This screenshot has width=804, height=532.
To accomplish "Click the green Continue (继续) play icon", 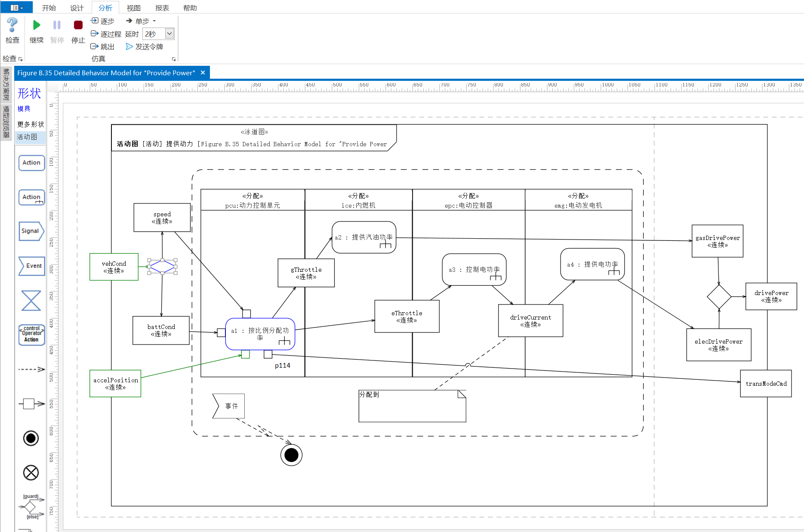I will point(37,25).
